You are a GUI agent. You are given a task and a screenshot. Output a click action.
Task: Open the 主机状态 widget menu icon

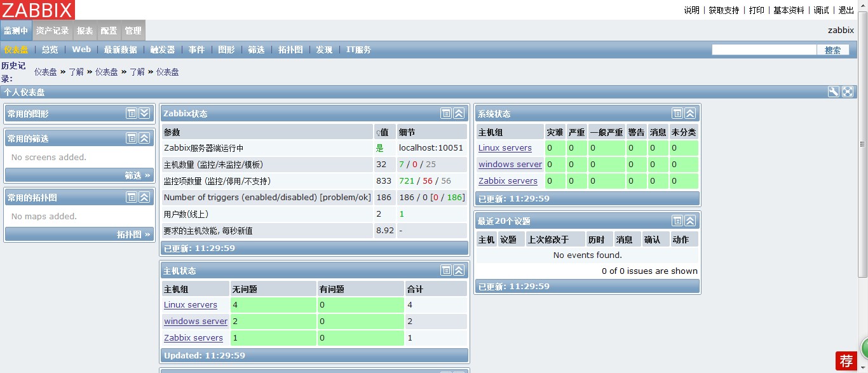tap(445, 269)
